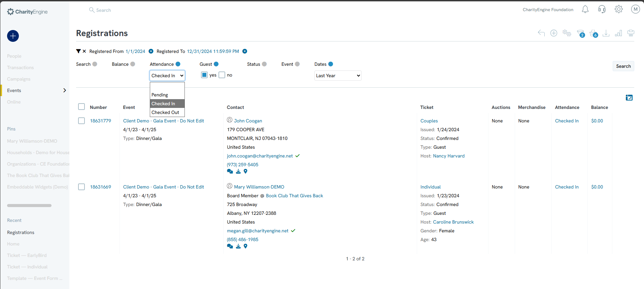Open the basket icon with badge 6
Viewport: 644px width, 289px height.
click(593, 33)
